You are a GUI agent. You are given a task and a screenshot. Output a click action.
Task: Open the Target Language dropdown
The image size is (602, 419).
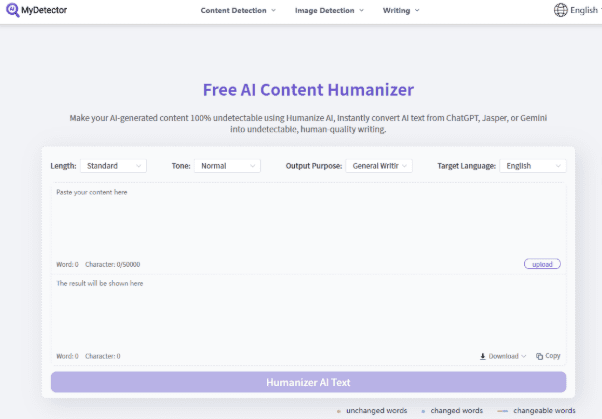click(x=533, y=166)
